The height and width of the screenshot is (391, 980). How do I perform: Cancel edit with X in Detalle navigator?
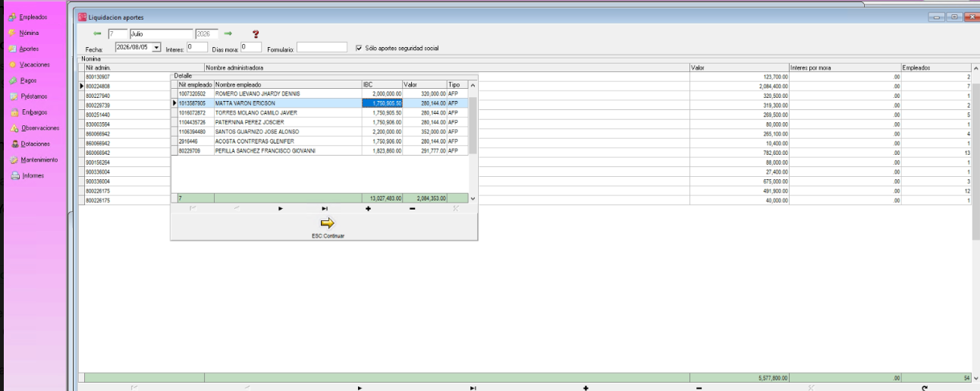[x=455, y=208]
